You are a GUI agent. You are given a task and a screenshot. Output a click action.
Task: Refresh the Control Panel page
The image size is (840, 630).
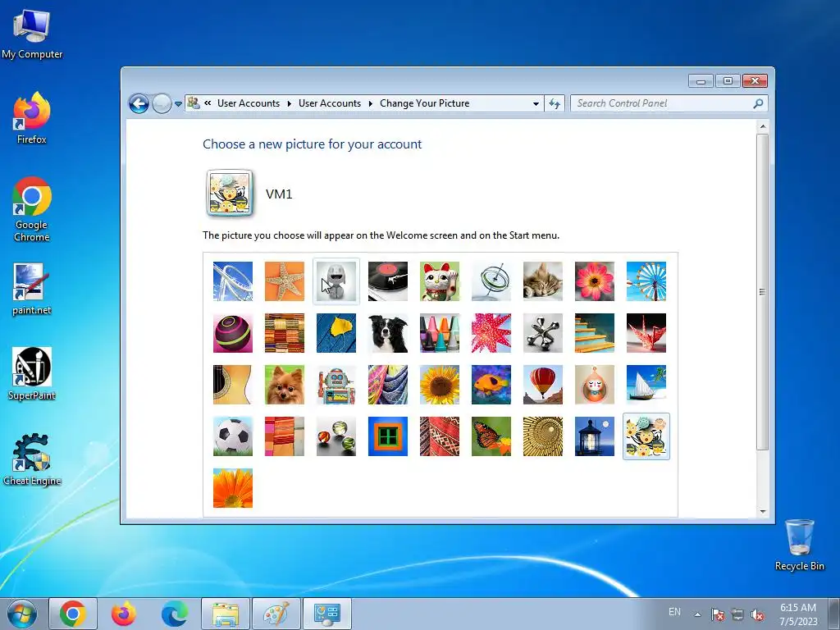click(555, 104)
